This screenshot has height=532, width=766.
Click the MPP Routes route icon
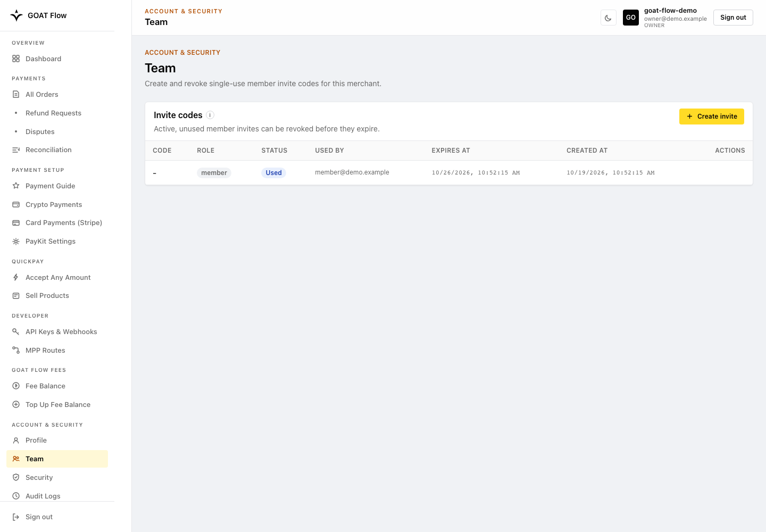coord(16,350)
